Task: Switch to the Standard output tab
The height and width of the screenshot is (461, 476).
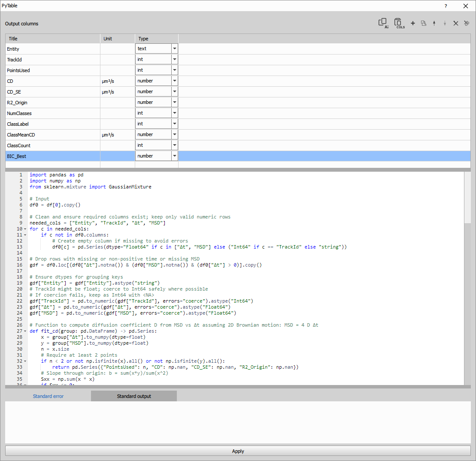Action: 133,396
